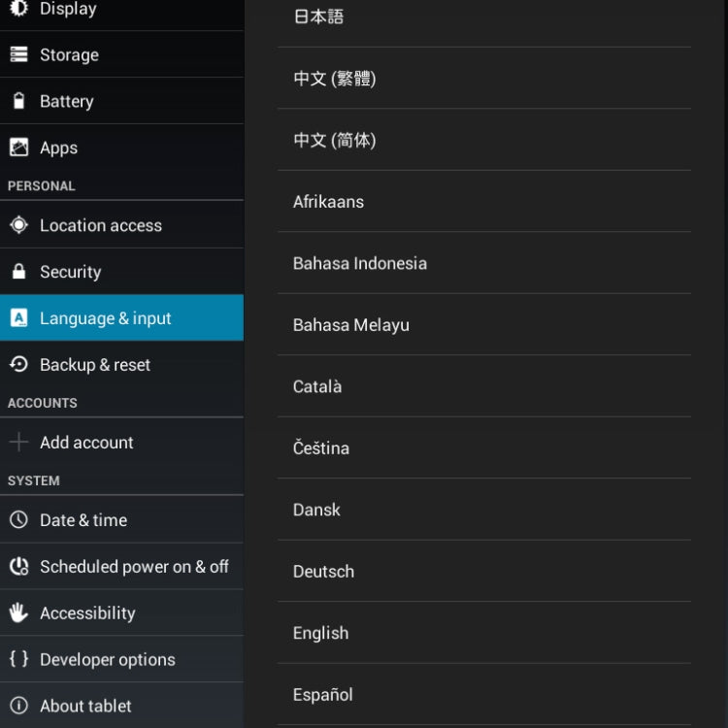Open Security settings
The width and height of the screenshot is (728, 728).
coord(121,272)
